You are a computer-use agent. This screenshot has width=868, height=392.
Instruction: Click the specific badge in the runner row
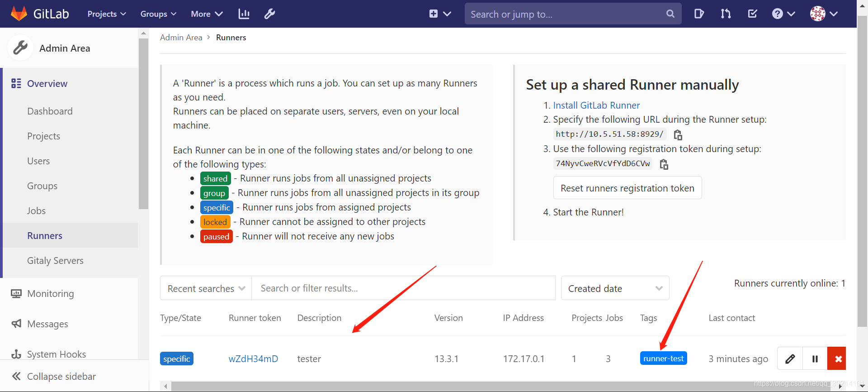pos(177,359)
